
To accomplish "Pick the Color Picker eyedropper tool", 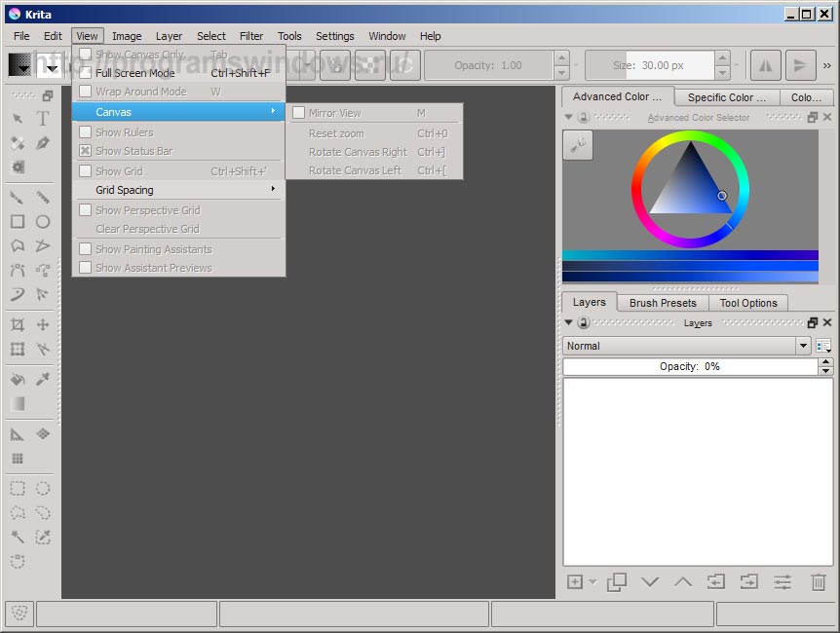I will point(43,380).
